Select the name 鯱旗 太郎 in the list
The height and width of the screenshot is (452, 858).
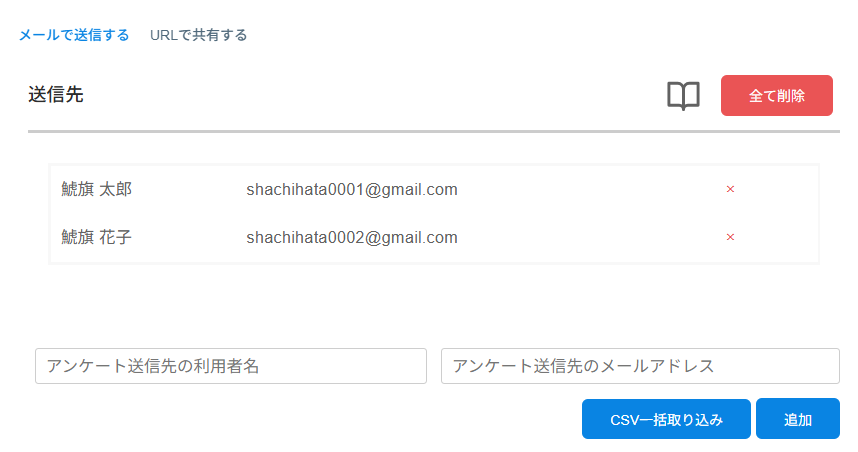coord(96,189)
